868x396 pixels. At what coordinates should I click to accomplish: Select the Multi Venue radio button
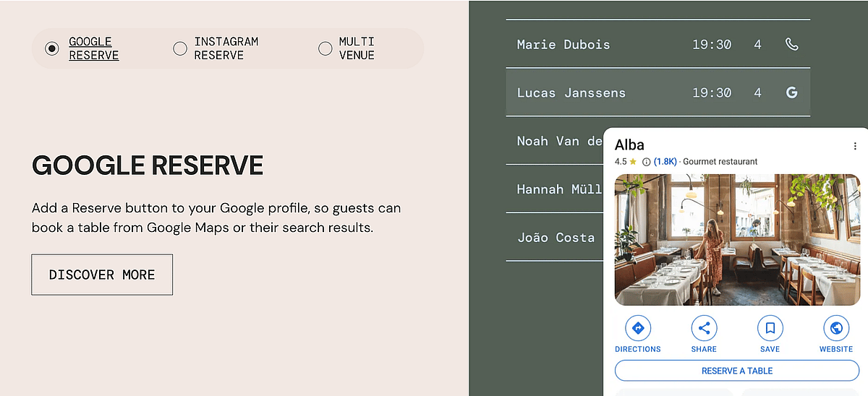[325, 48]
